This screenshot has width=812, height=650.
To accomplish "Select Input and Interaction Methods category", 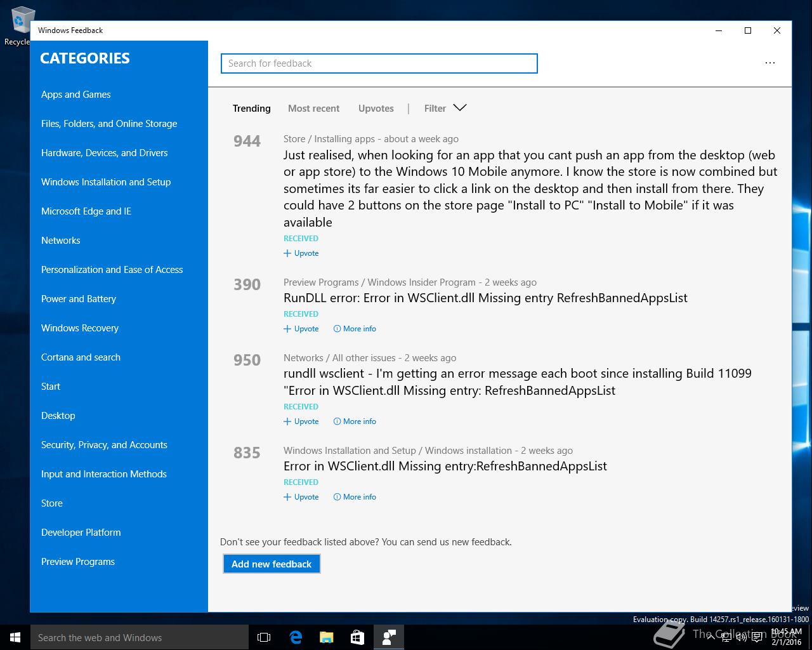I will click(x=104, y=474).
